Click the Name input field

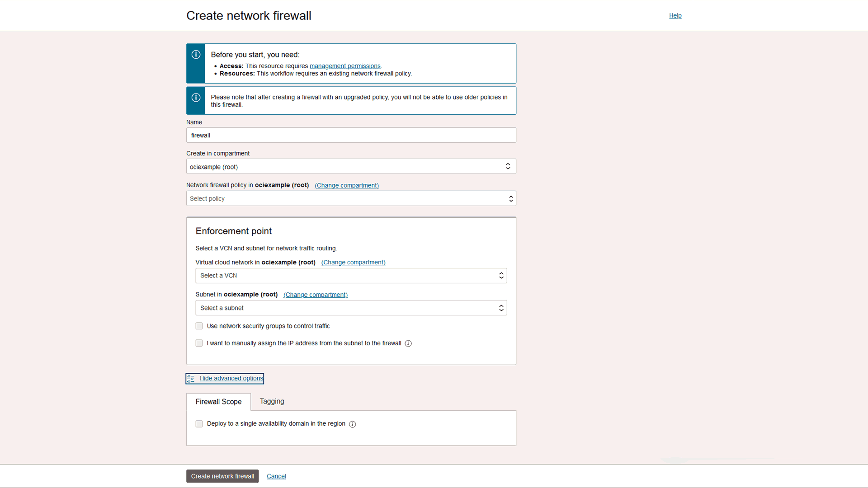pyautogui.click(x=351, y=135)
